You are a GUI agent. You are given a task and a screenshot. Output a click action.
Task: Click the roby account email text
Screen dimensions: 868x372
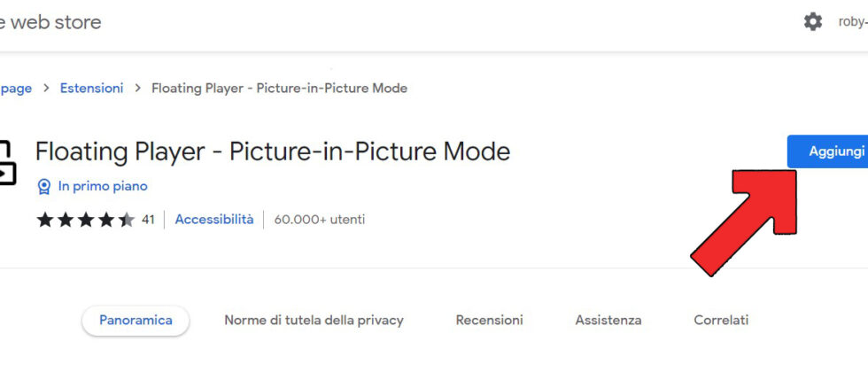[x=852, y=22]
